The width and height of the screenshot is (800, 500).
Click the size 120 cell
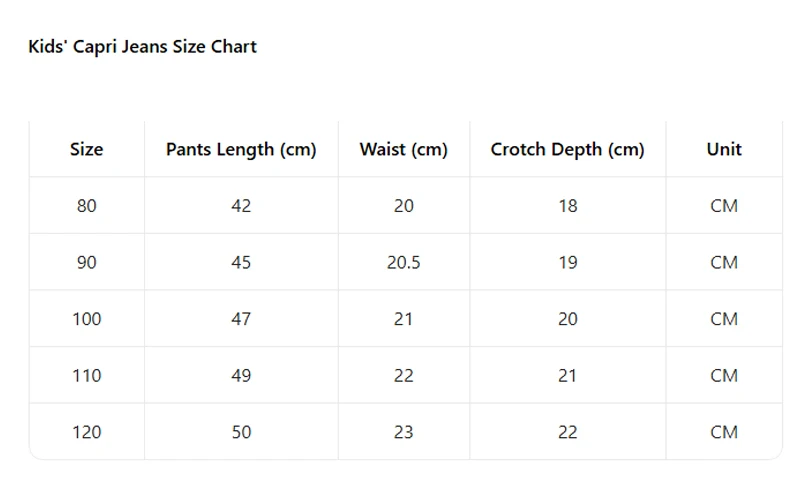click(x=87, y=432)
